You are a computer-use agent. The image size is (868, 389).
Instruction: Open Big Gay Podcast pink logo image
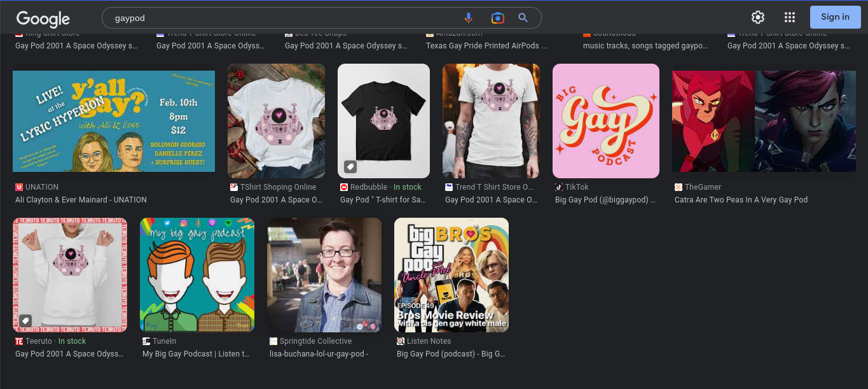coord(606,121)
